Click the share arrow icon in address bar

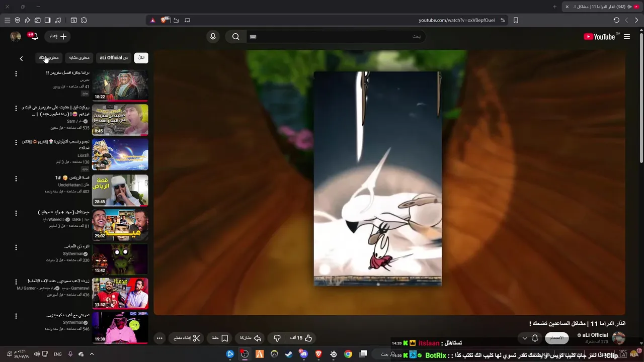tap(176, 20)
